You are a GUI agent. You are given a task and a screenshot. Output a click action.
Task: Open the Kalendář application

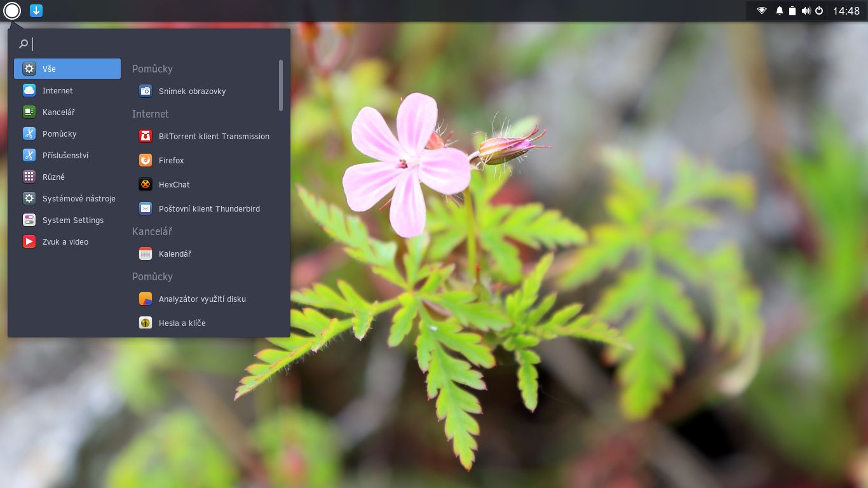click(x=203, y=254)
